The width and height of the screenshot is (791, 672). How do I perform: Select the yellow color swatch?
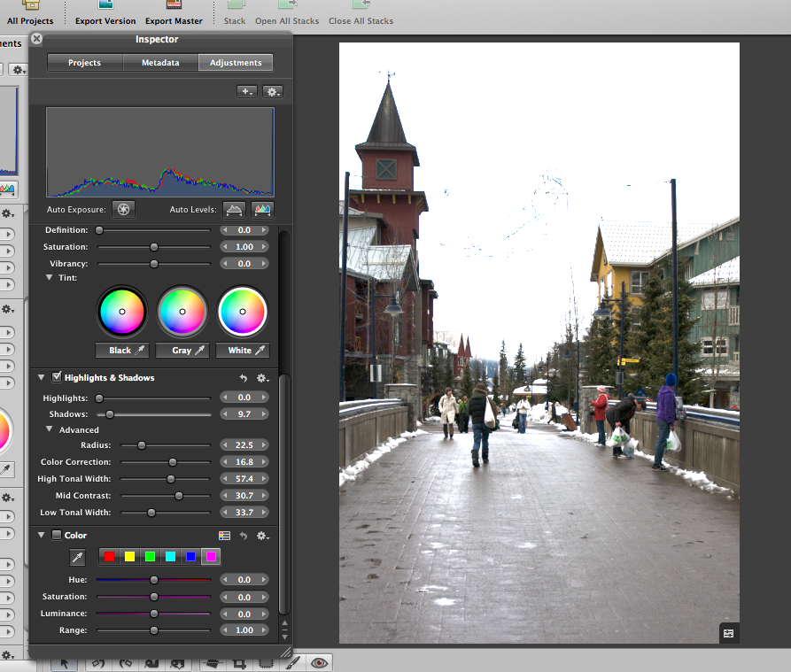click(129, 557)
